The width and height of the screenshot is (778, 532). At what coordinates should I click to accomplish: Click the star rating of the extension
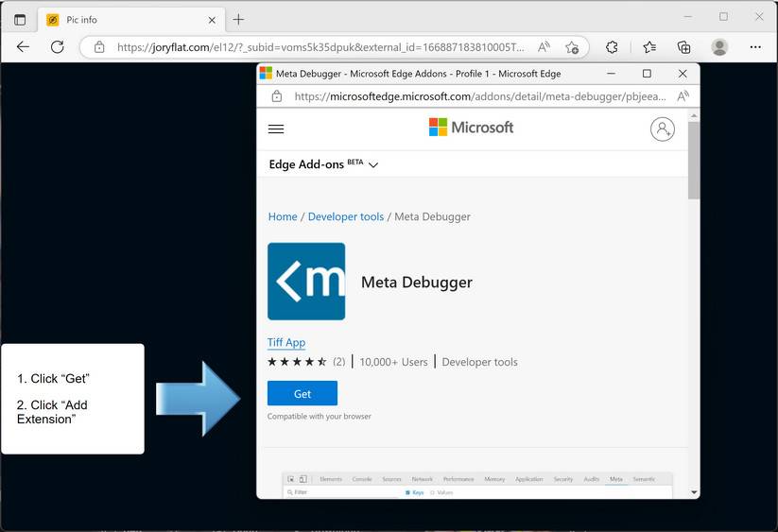click(297, 362)
